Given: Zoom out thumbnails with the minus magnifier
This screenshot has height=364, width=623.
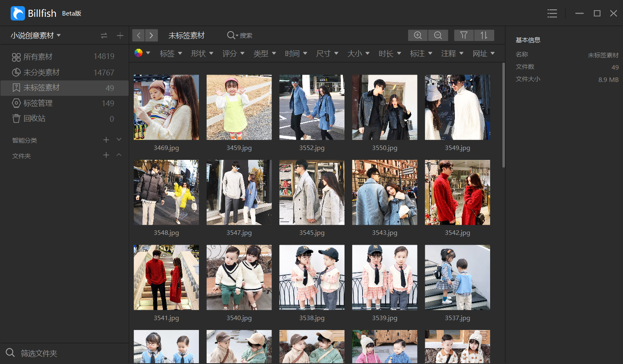Looking at the screenshot, I should [438, 35].
